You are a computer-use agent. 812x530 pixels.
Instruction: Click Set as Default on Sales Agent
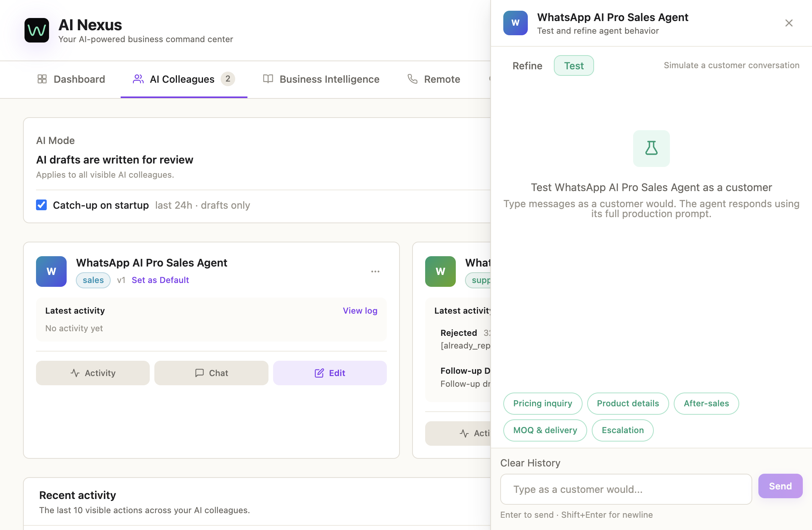click(x=160, y=280)
